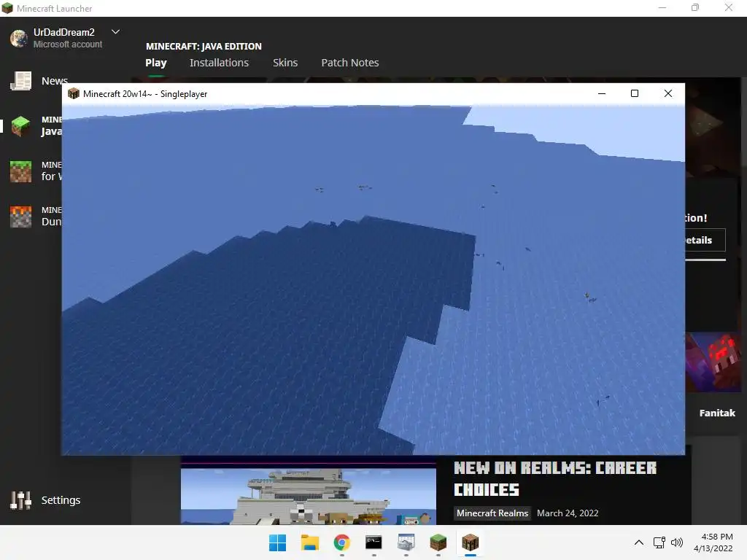This screenshot has height=560, width=747.
Task: Open the New on Realms Career Choices headline
Action: click(555, 478)
